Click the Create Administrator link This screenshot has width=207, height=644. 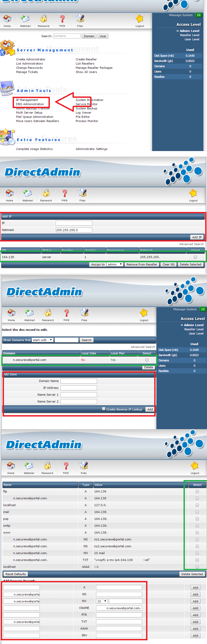31,59
